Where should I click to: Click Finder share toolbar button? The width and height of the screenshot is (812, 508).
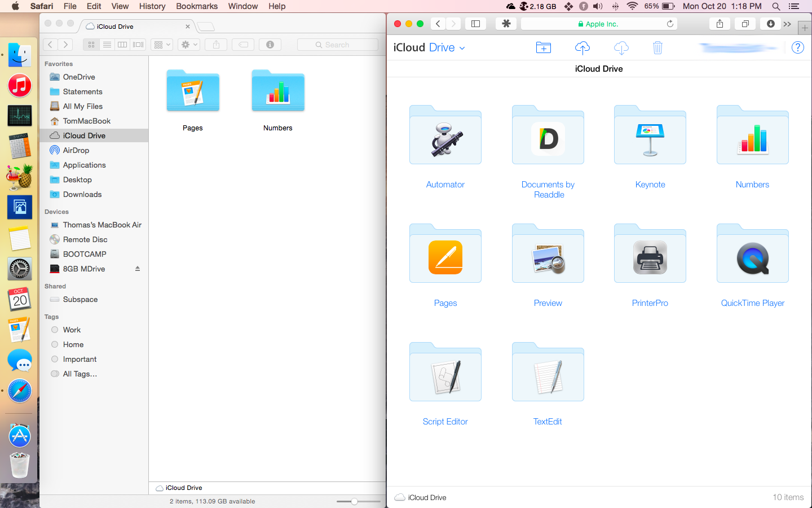(216, 45)
